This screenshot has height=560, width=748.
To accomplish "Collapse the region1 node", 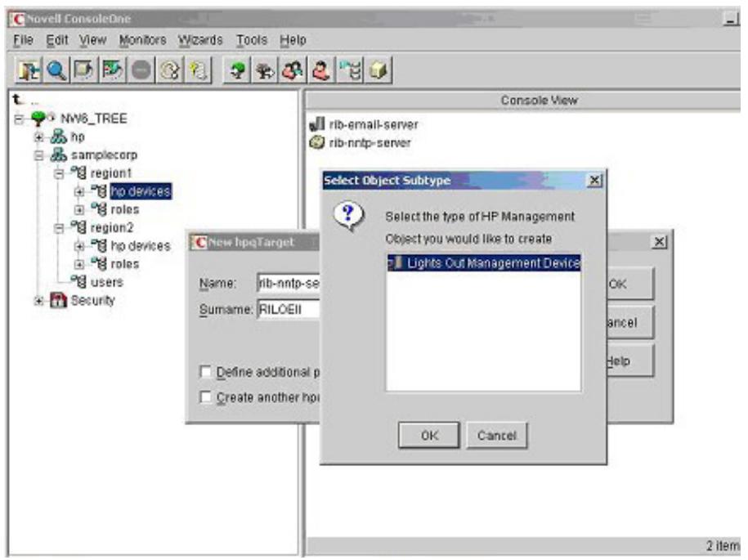I will pos(59,173).
